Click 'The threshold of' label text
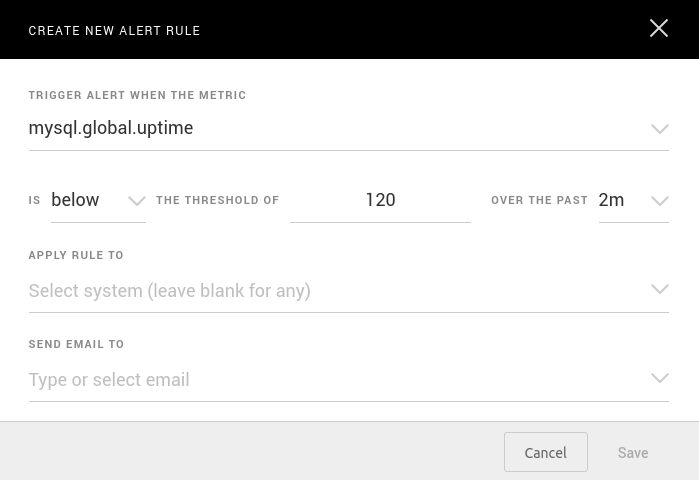This screenshot has width=699, height=480. coord(217,200)
